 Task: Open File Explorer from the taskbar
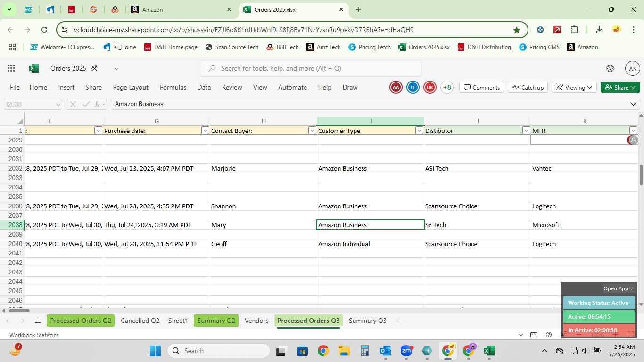(344, 351)
